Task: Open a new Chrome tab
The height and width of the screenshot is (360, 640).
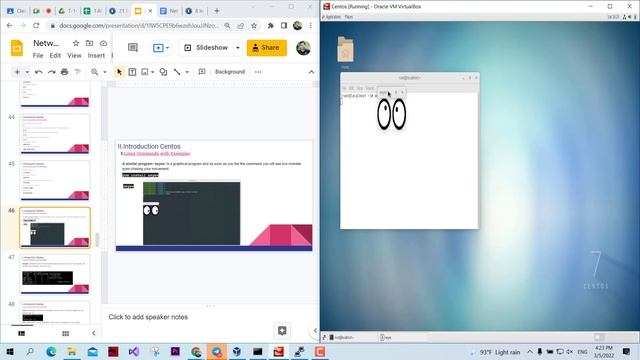Action: [x=217, y=11]
